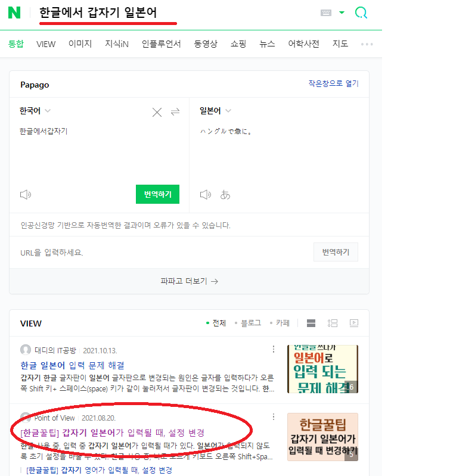The image size is (450, 476).
Task: Open the on-screen keyboard icon
Action: tap(326, 13)
